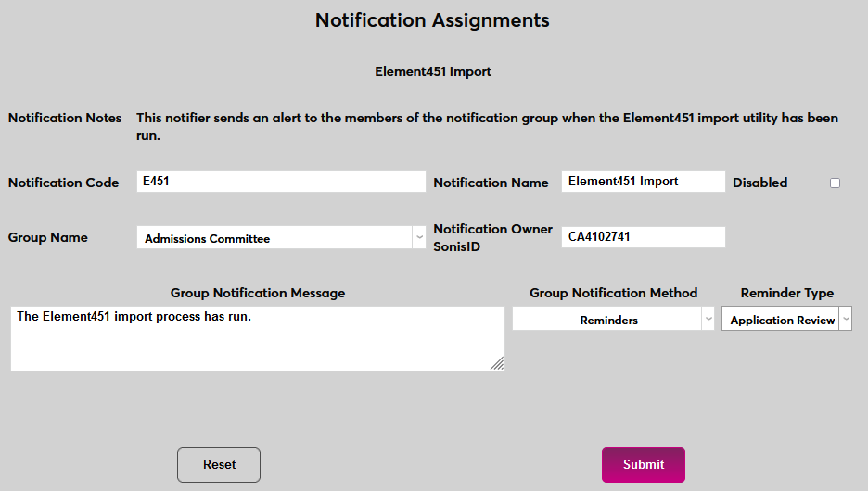Click the Group Notification Method label
The image size is (868, 491).
(x=614, y=294)
